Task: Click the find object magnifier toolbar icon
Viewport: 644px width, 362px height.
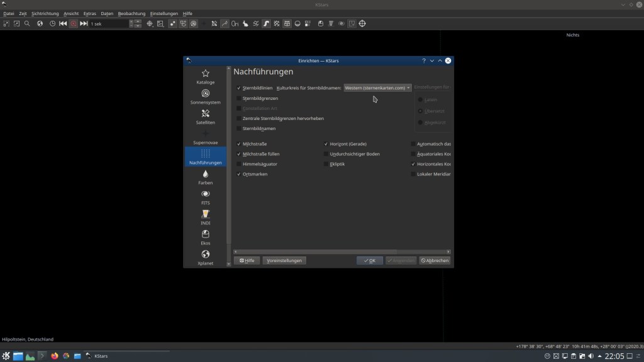Action: click(27, 24)
